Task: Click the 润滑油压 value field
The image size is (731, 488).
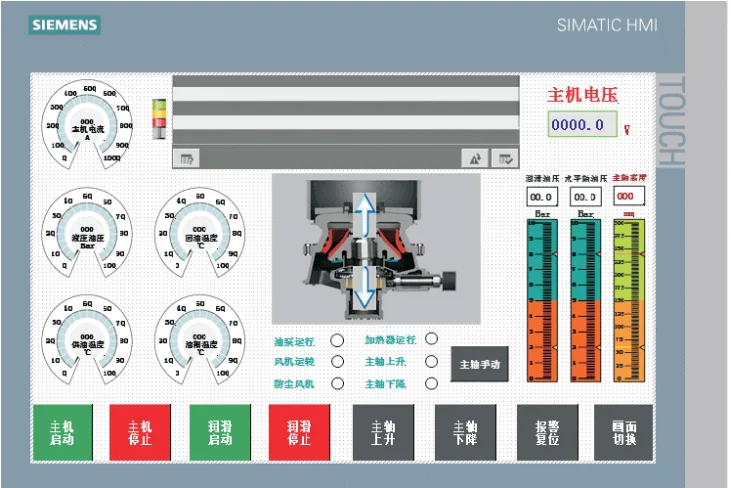Action: pos(542,197)
